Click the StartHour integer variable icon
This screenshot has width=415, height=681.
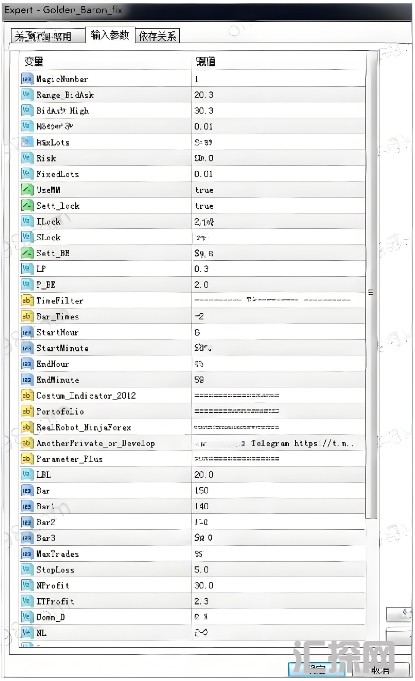(x=27, y=332)
